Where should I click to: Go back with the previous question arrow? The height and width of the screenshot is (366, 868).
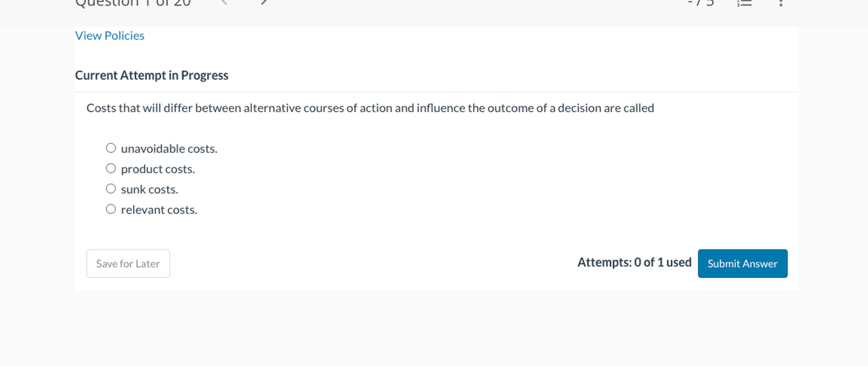tap(224, 2)
